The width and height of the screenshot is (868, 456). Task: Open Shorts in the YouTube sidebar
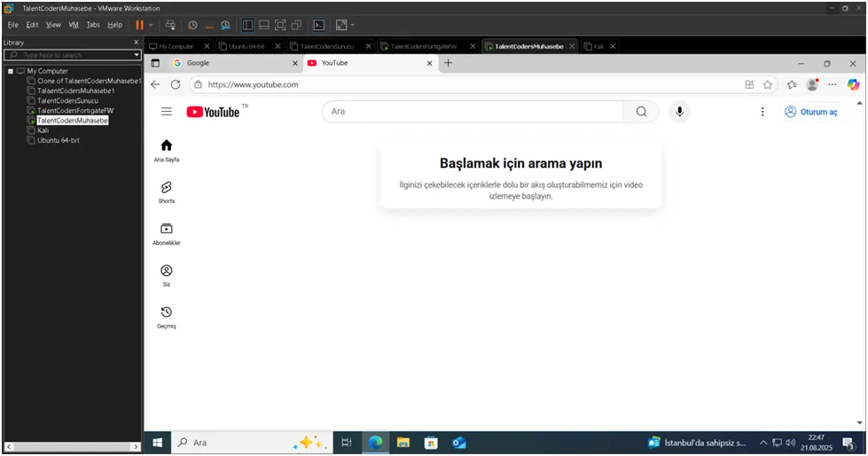point(166,193)
